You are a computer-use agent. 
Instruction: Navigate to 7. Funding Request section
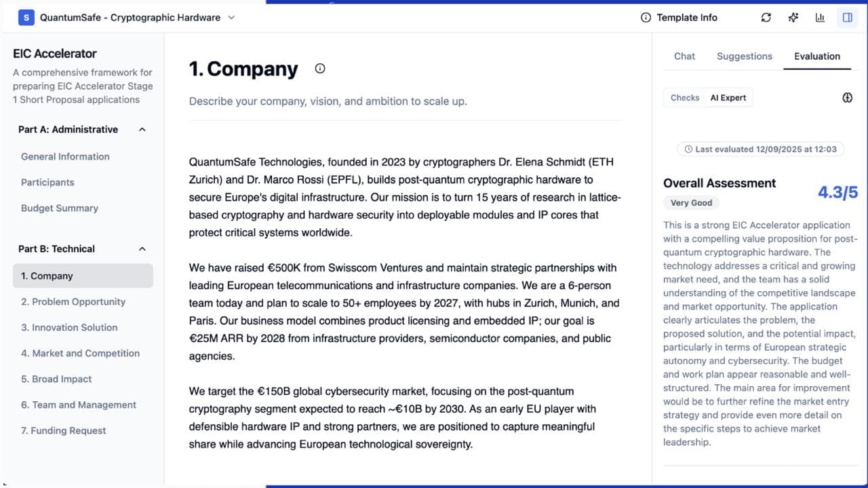click(x=64, y=431)
